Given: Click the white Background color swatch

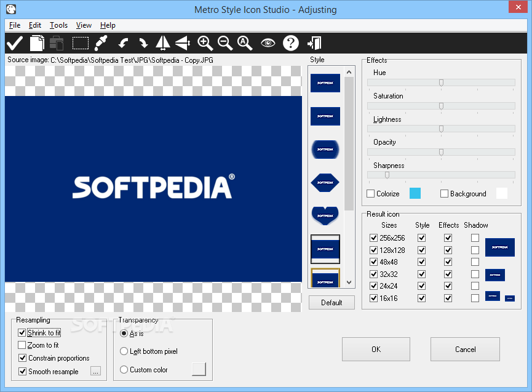Looking at the screenshot, I should 502,193.
